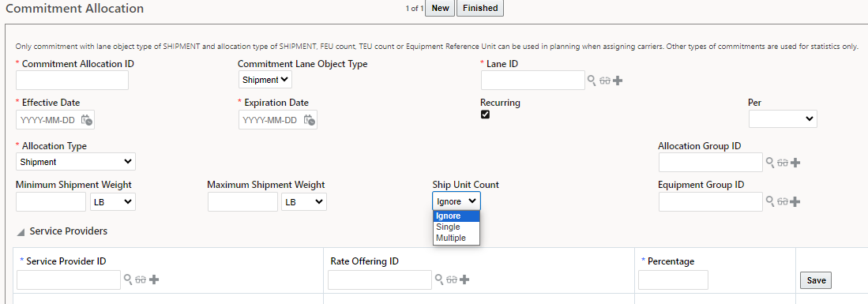Click the Rate Offering ID plus icon

465,280
